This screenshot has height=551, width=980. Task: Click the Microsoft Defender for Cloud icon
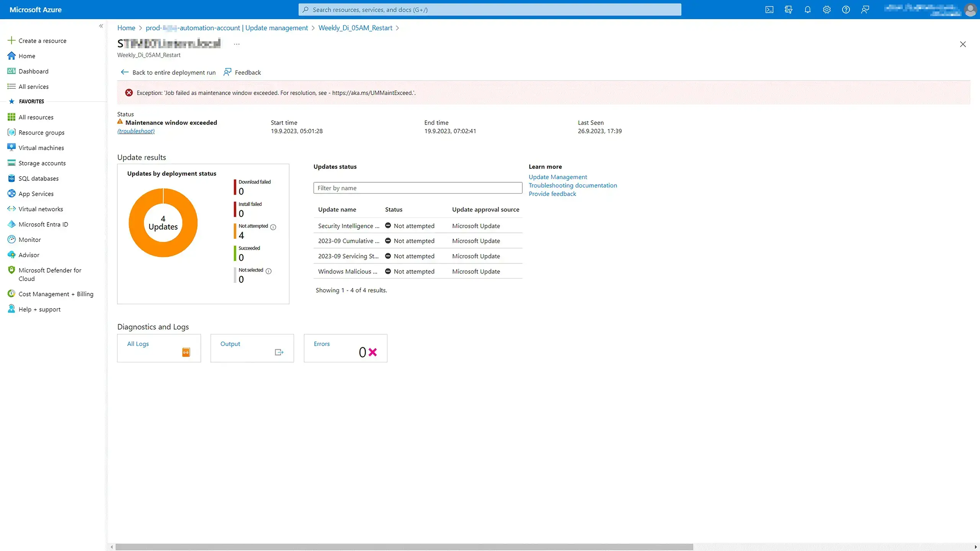pyautogui.click(x=11, y=270)
